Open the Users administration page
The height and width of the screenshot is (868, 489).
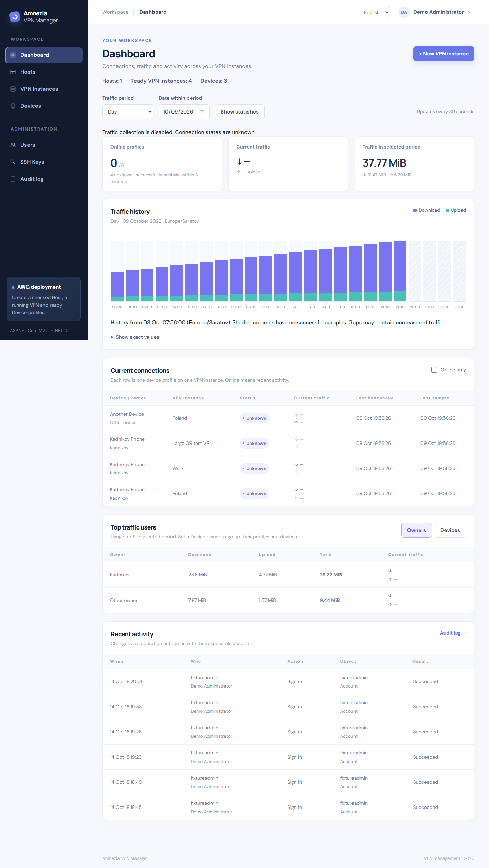[44, 145]
